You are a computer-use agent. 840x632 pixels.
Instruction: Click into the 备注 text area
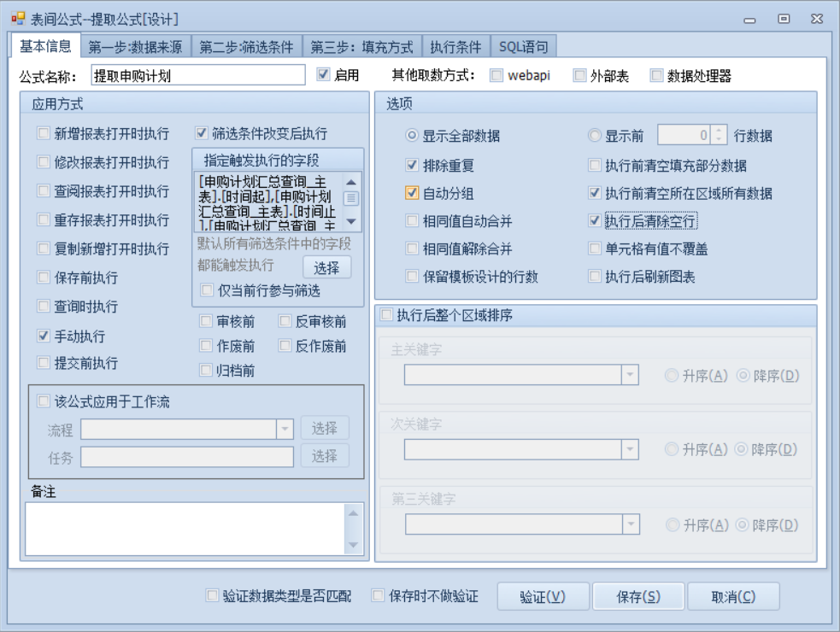point(185,529)
